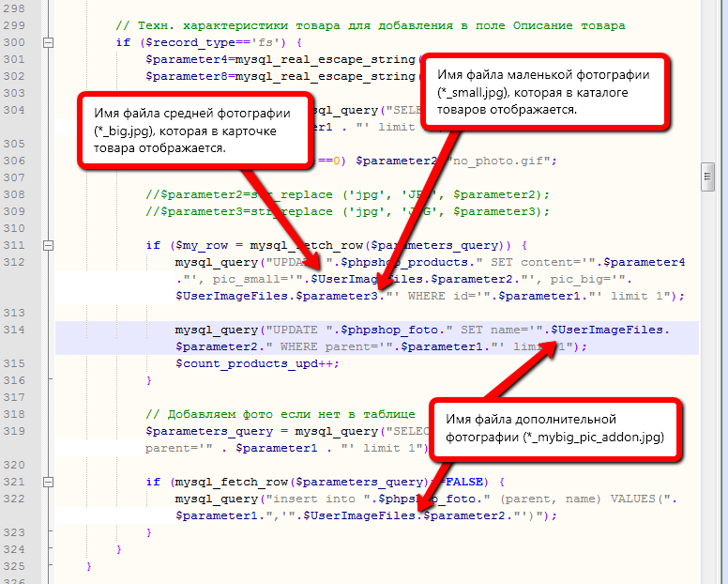Image resolution: width=728 pixels, height=584 pixels.
Task: Click line number 312 in the gutter
Action: pyautogui.click(x=14, y=262)
